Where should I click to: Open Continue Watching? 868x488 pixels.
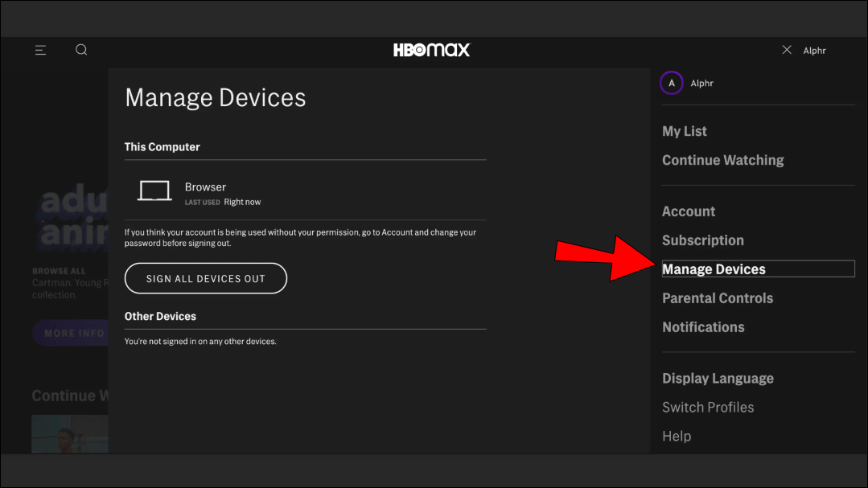tap(722, 159)
